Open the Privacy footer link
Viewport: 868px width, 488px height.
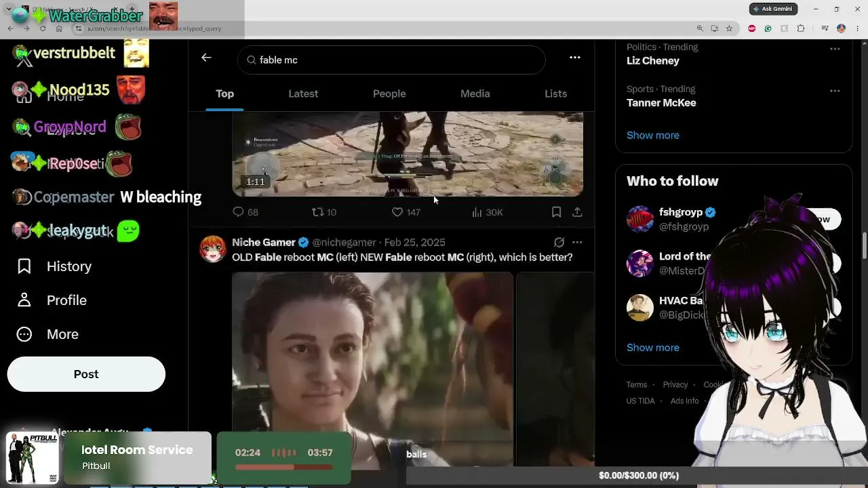(x=675, y=385)
